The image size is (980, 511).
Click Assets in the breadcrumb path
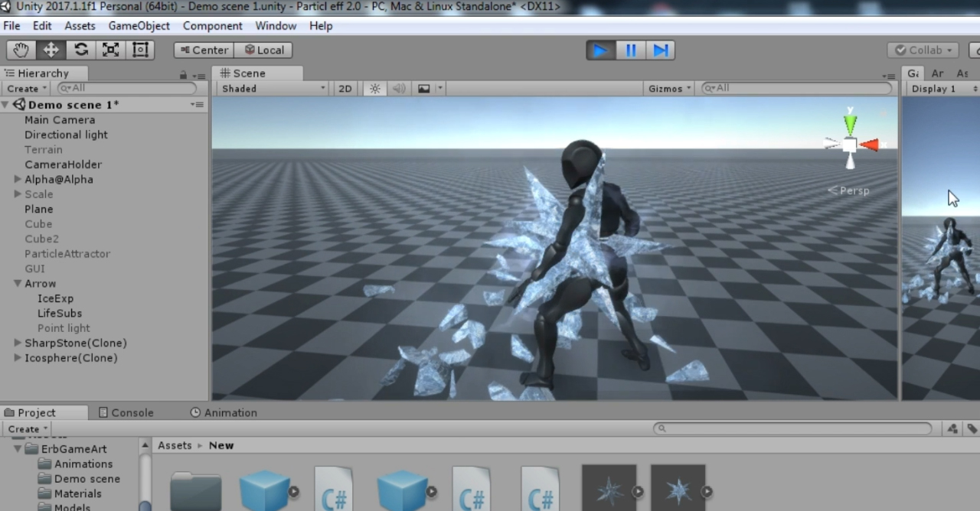pos(175,445)
